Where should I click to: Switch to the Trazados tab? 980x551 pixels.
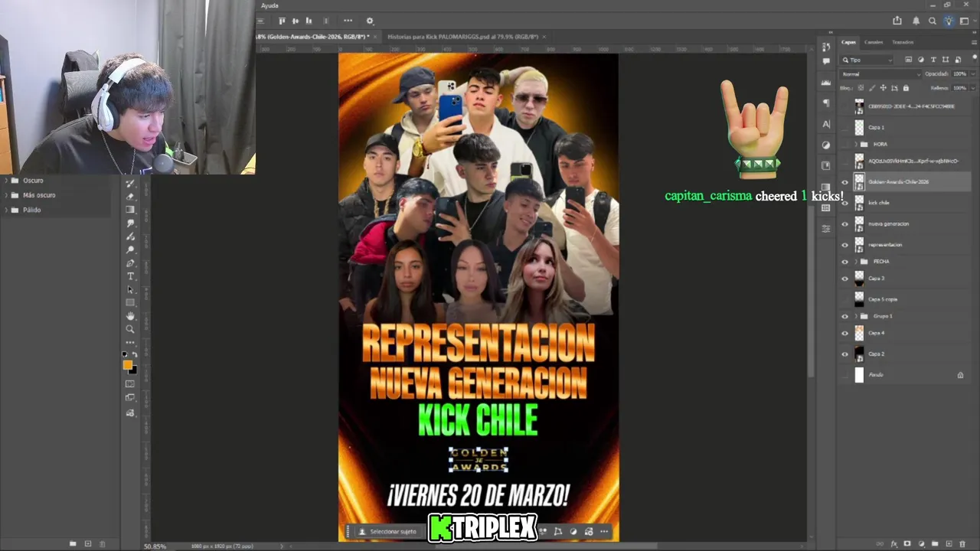tap(903, 42)
